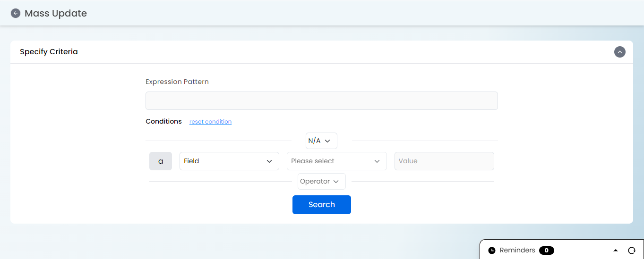
Task: Click the Specify Criteria header text
Action: pyautogui.click(x=49, y=52)
